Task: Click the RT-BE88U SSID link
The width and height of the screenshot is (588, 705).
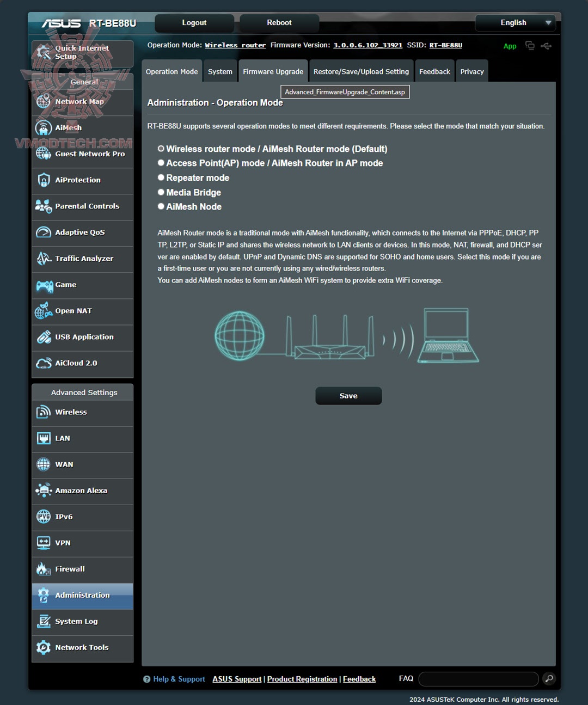Action: (x=446, y=45)
